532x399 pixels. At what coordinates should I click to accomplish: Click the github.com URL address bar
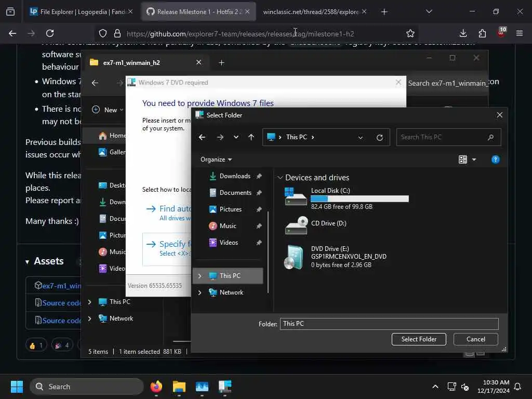(240, 34)
